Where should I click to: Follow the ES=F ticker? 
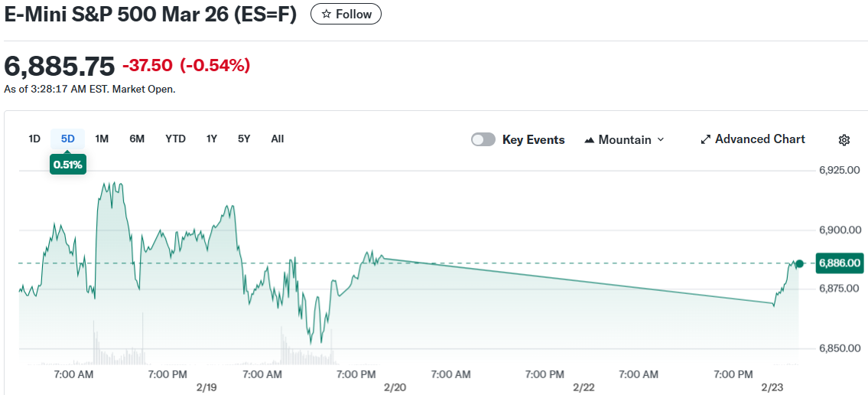346,14
